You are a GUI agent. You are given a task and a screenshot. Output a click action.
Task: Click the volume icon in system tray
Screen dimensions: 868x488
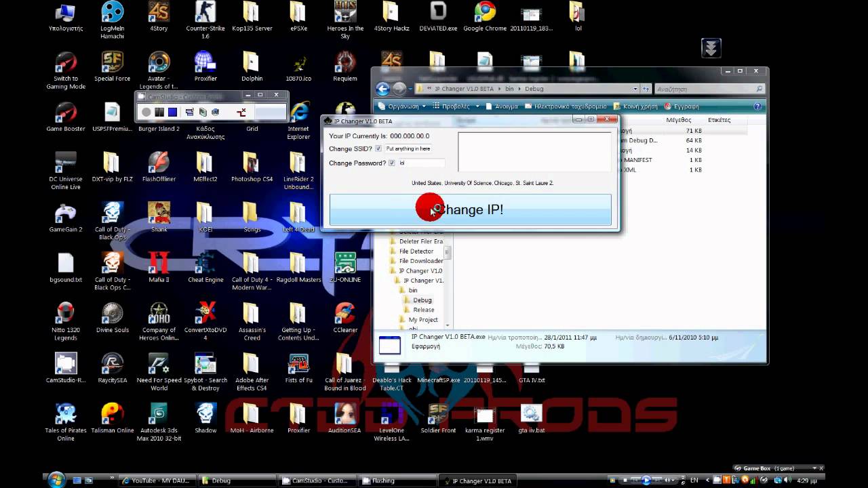click(787, 481)
